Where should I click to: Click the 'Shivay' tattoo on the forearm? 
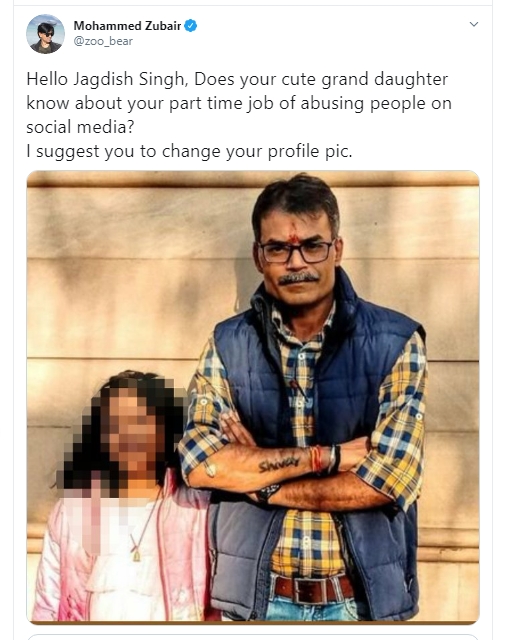[x=278, y=465]
